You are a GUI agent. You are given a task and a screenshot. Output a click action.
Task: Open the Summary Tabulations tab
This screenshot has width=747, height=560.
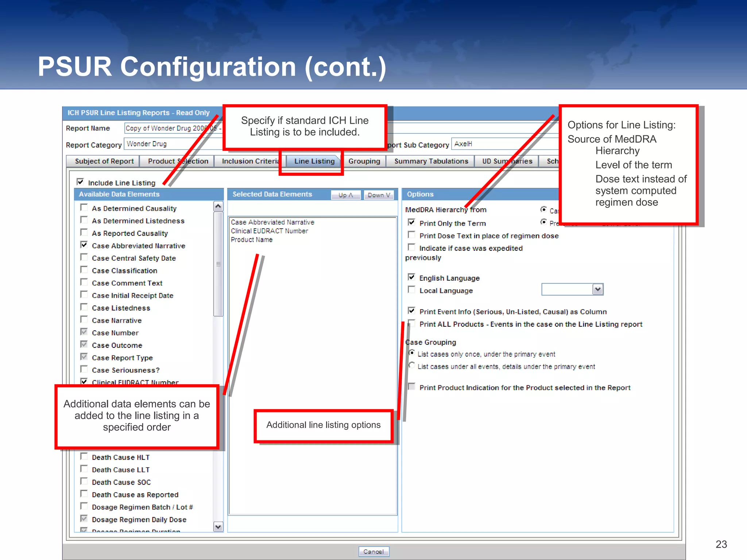pos(431,161)
